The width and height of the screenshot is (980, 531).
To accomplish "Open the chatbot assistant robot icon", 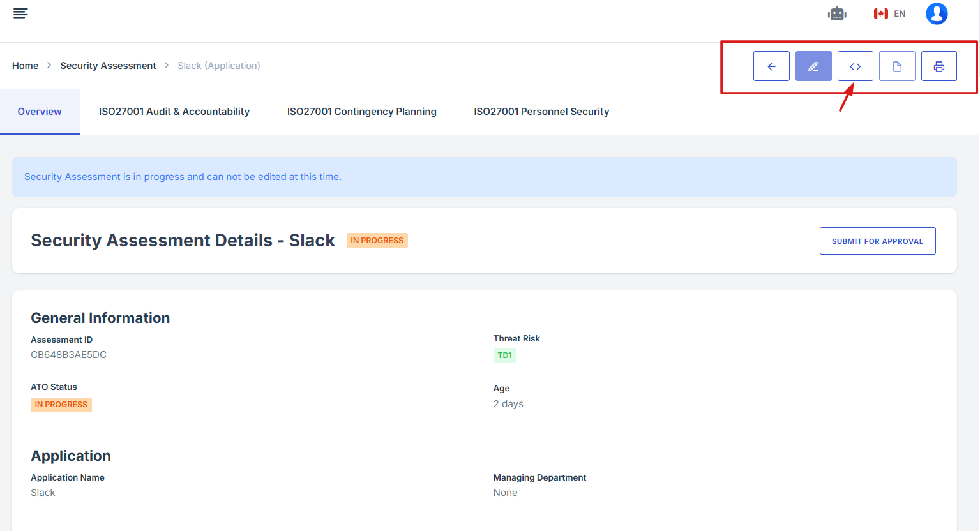I will coord(837,13).
